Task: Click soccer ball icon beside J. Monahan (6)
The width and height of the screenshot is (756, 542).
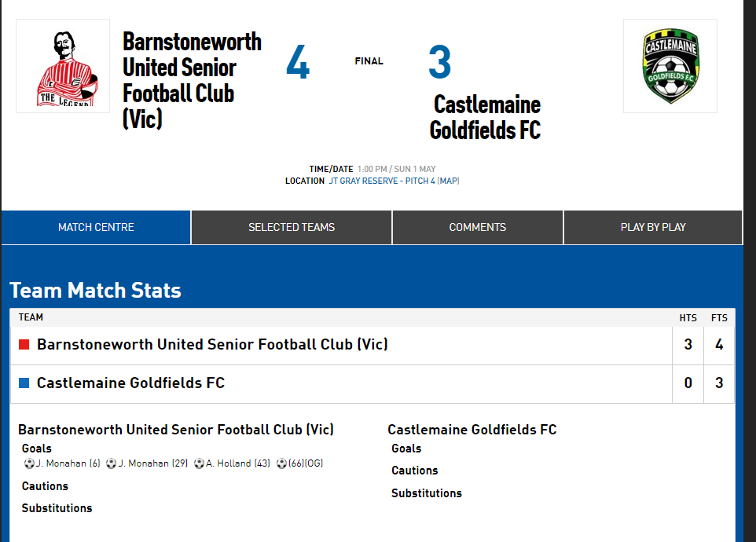Action: coord(29,463)
